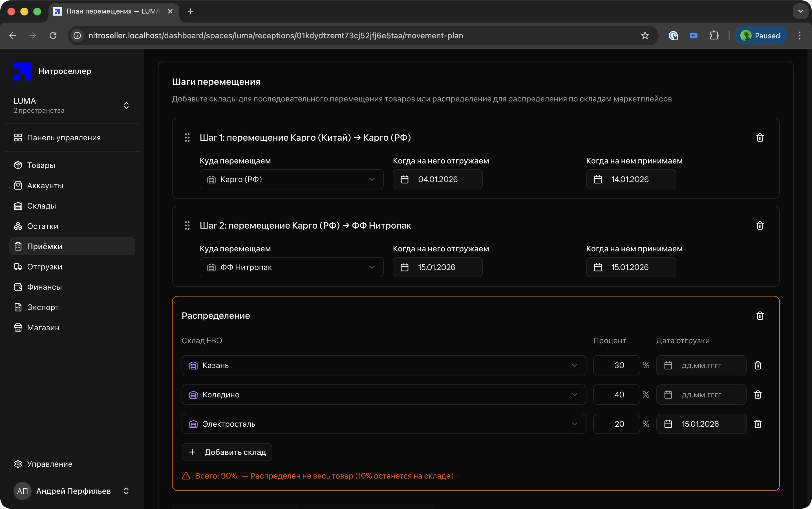Delete the Электросталь warehouse row
The image size is (812, 509).
pos(758,424)
